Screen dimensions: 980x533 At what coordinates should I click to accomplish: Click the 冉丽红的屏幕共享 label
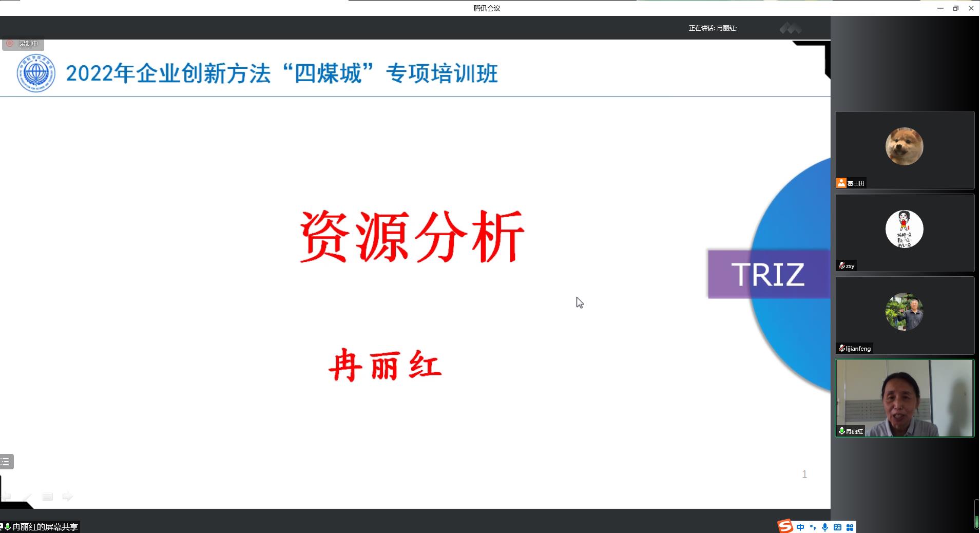pyautogui.click(x=45, y=527)
